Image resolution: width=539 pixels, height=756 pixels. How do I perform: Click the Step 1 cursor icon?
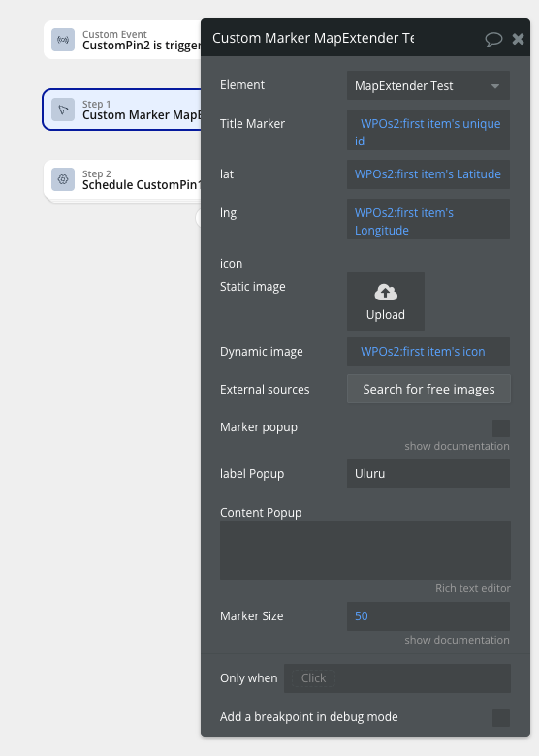[63, 110]
